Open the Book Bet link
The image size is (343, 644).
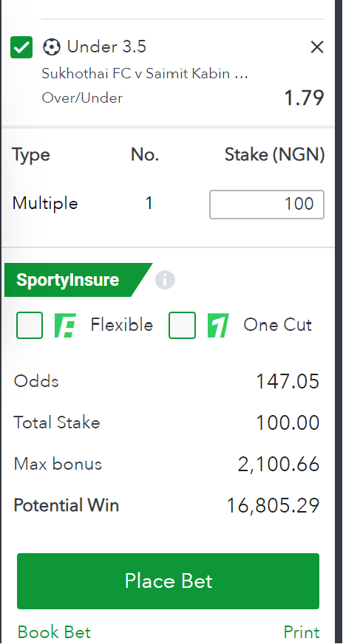(54, 632)
